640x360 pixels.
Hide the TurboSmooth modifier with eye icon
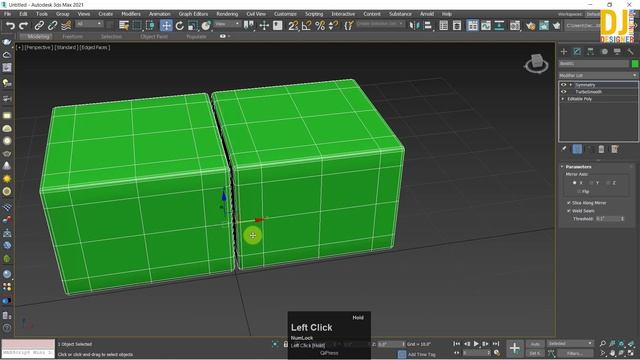click(564, 92)
